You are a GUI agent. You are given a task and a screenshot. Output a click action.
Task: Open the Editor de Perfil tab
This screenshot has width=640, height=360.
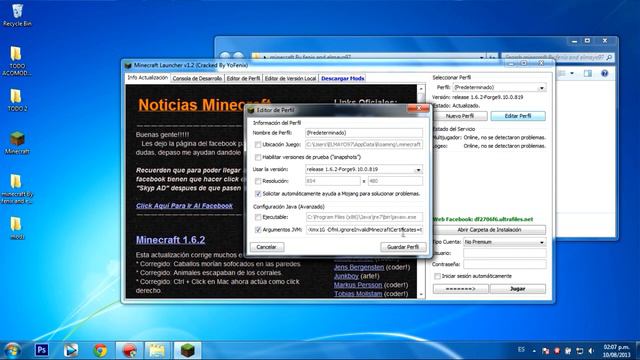(x=243, y=78)
